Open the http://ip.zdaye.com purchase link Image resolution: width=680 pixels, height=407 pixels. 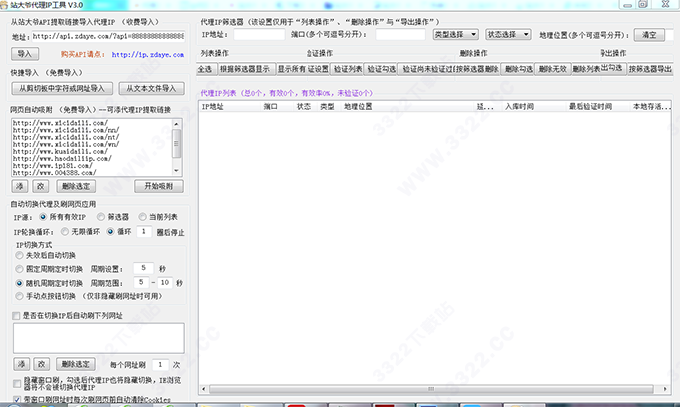pos(147,55)
